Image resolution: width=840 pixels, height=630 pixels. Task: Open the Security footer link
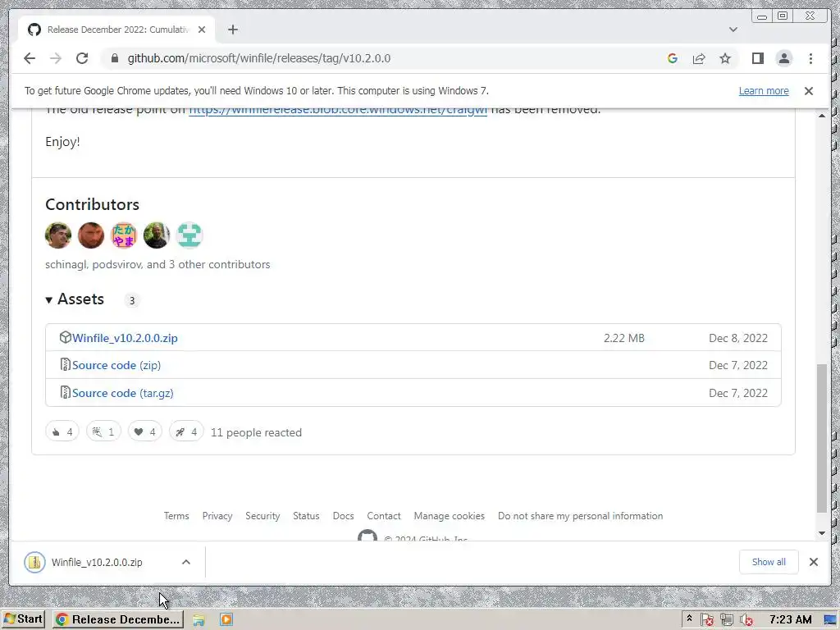[262, 516]
